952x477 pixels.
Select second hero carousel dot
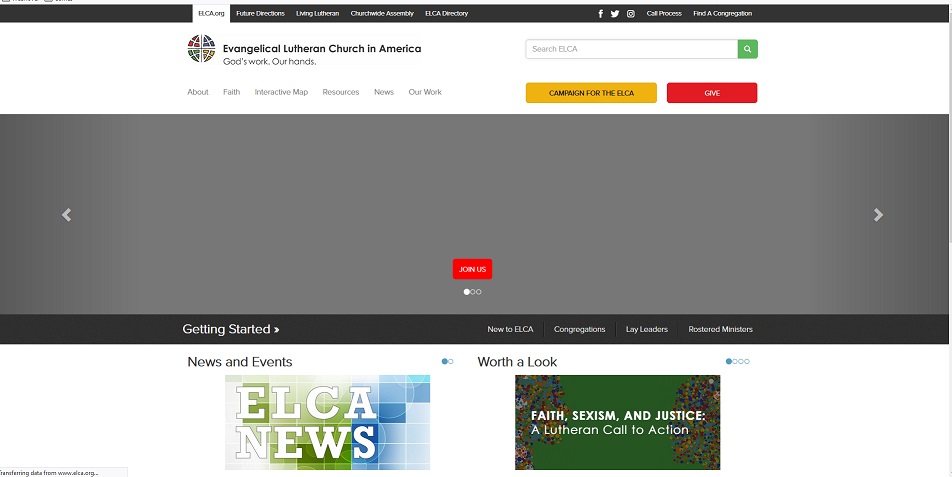472,292
